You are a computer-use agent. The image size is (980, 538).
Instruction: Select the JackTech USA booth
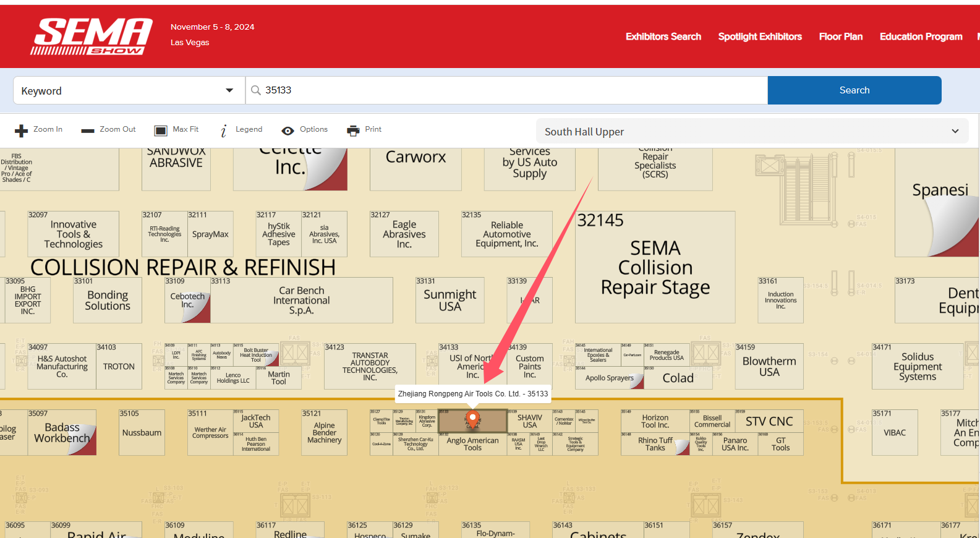256,421
